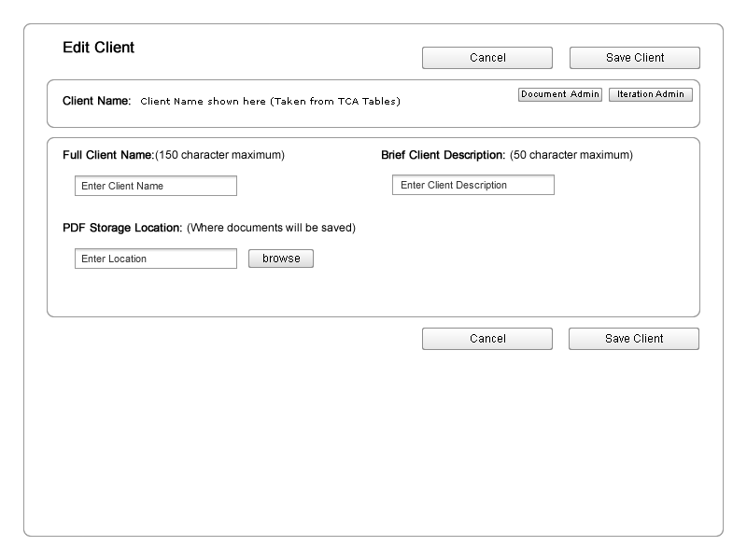Image resolution: width=747 pixels, height=560 pixels.
Task: Click empty space below the browse button
Action: coord(280,294)
